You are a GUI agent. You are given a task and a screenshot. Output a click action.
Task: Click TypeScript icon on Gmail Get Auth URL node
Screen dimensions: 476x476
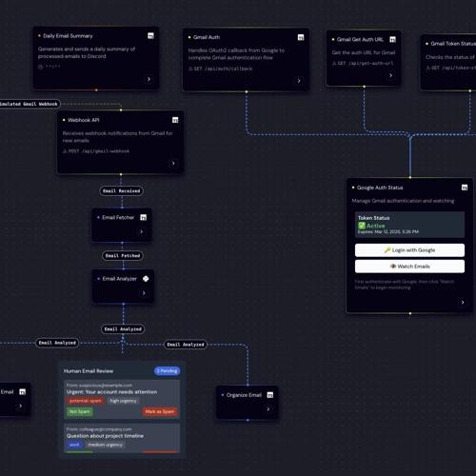pyautogui.click(x=392, y=40)
